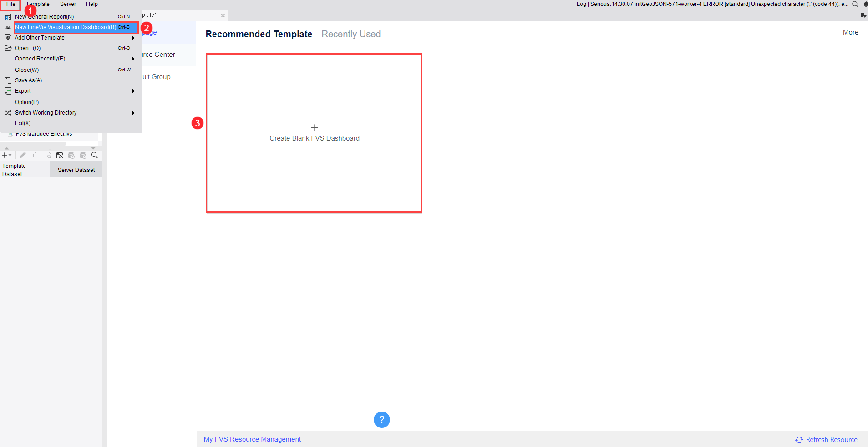
Task: Switch to Template Dataset tab
Action: coord(25,170)
